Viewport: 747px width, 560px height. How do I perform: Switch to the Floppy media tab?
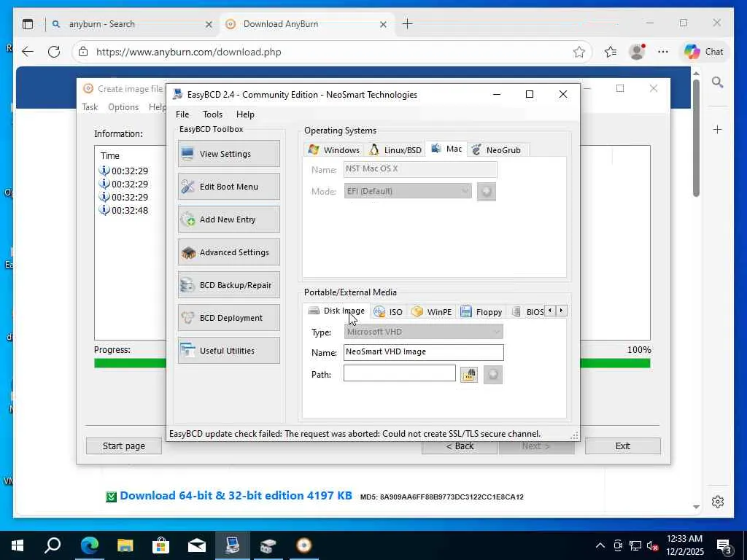tap(481, 312)
